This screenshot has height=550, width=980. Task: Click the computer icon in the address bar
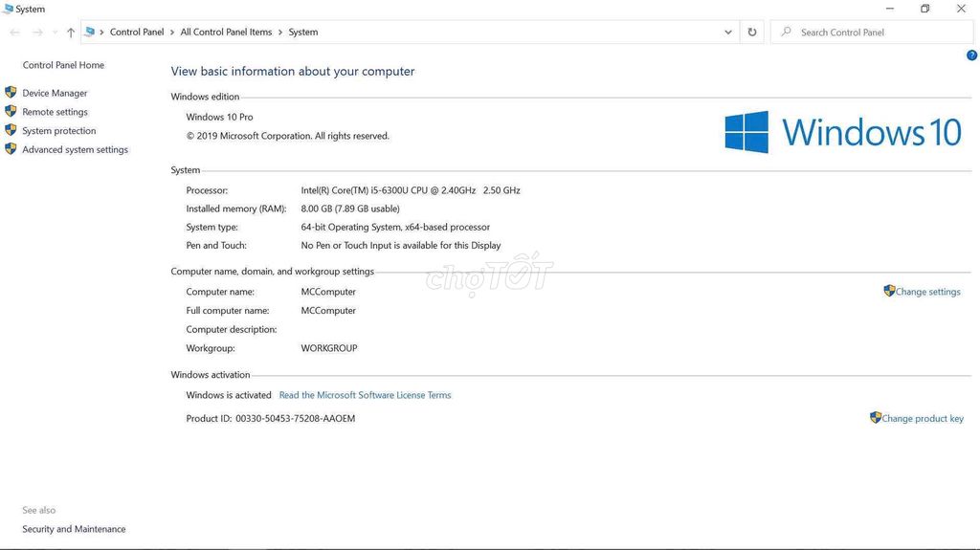click(89, 32)
